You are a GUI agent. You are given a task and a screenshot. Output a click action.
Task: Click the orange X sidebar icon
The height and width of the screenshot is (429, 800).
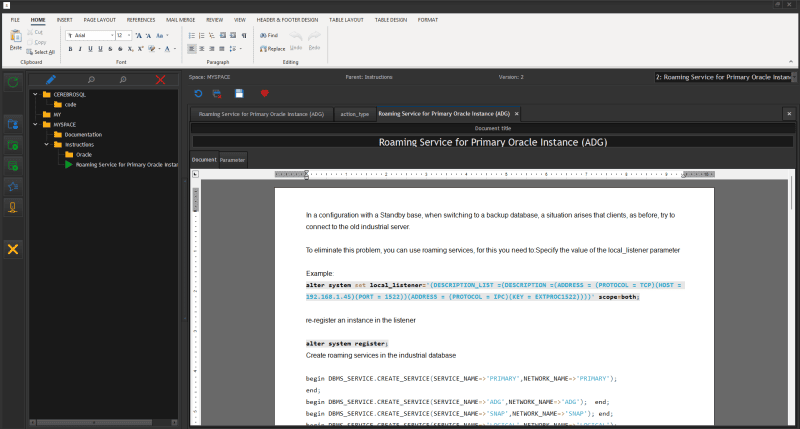[13, 249]
